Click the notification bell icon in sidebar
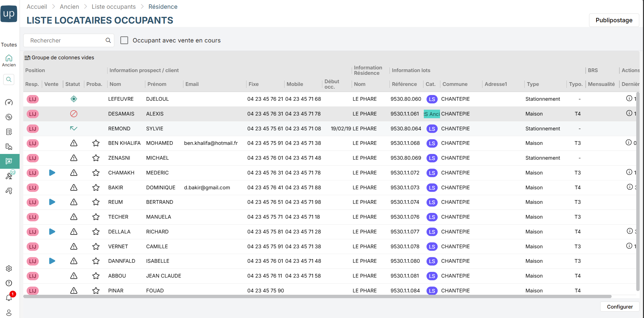This screenshot has height=318, width=644. [9, 297]
